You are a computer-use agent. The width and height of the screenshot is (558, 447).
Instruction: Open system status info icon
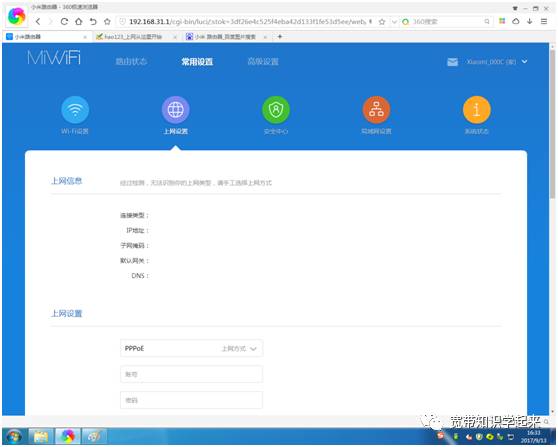coord(477,110)
